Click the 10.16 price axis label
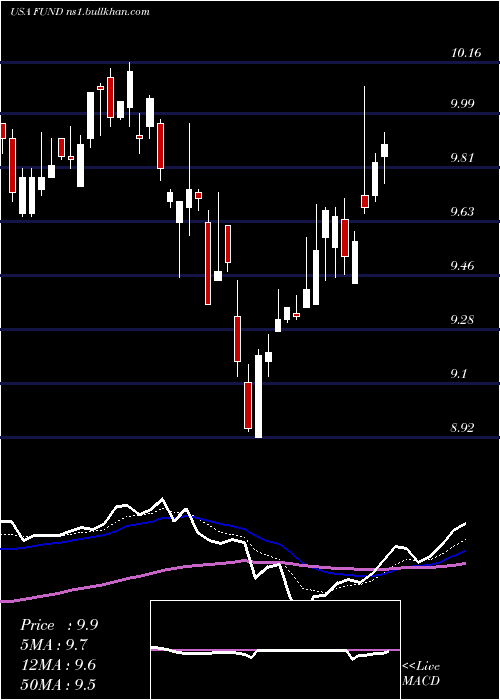This screenshot has height=700, width=500. (466, 53)
